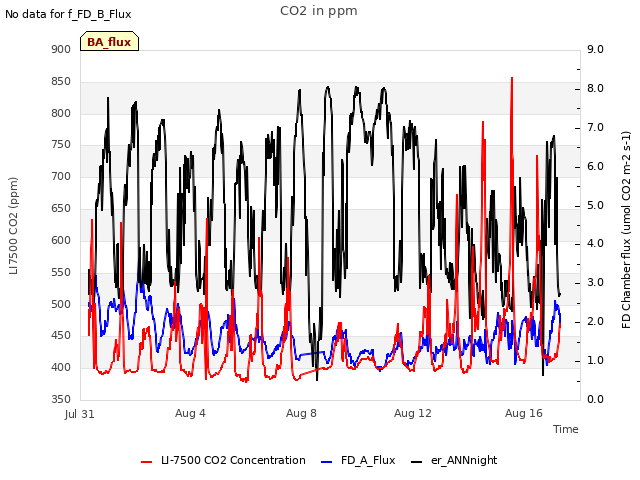Viewport: 640px width, 480px height.
Task: Click the 400 label on left axis
Action: 61,367
